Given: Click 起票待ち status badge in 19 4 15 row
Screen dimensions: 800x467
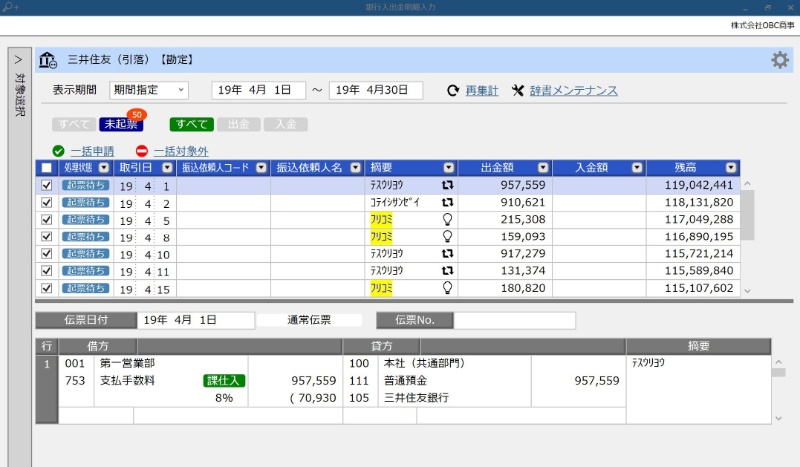Looking at the screenshot, I should [x=86, y=288].
